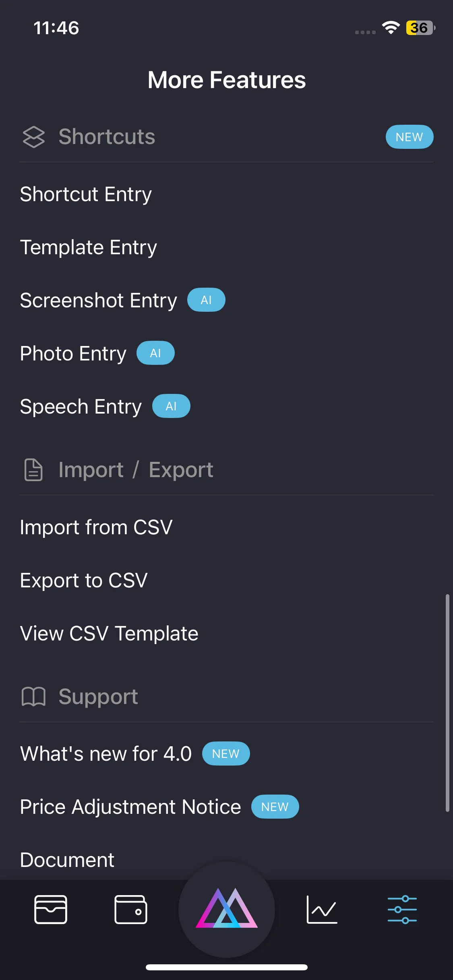The width and height of the screenshot is (453, 980).
Task: Tap the Shortcuts stacked layers icon
Action: 34,137
